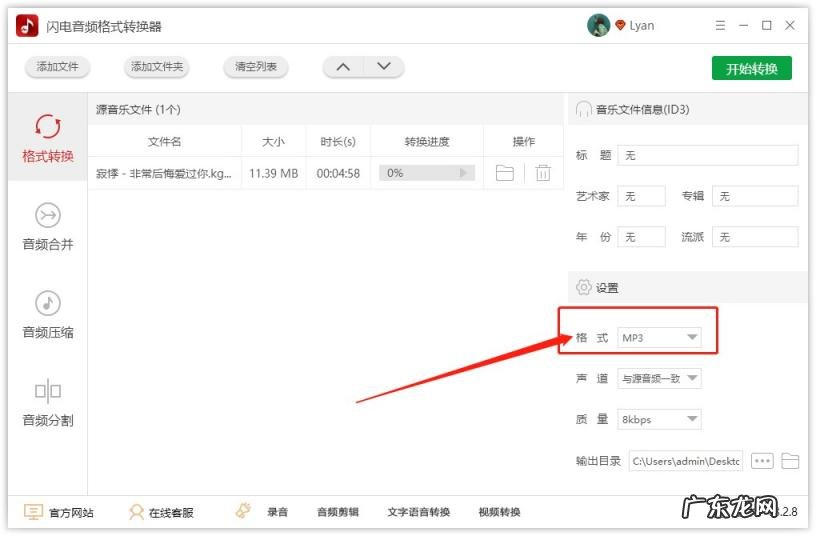Click the 文件名 column header
Image resolution: width=816 pixels, height=536 pixels.
[x=164, y=142]
